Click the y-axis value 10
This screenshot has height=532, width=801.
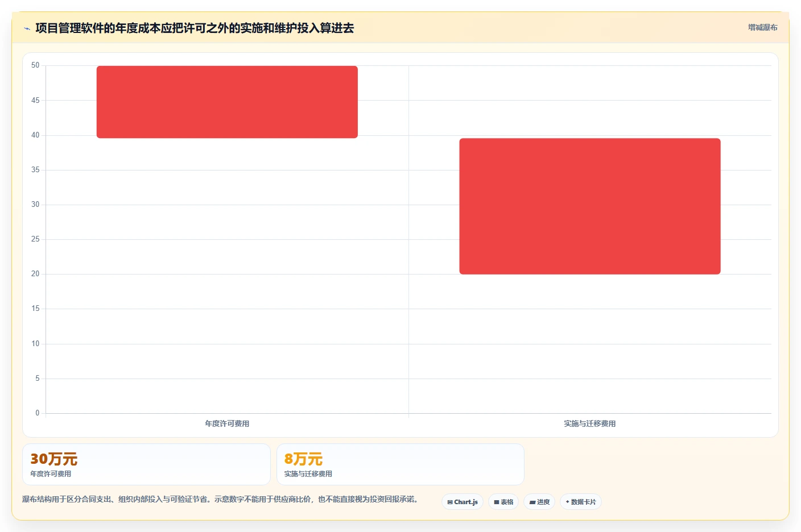click(35, 344)
